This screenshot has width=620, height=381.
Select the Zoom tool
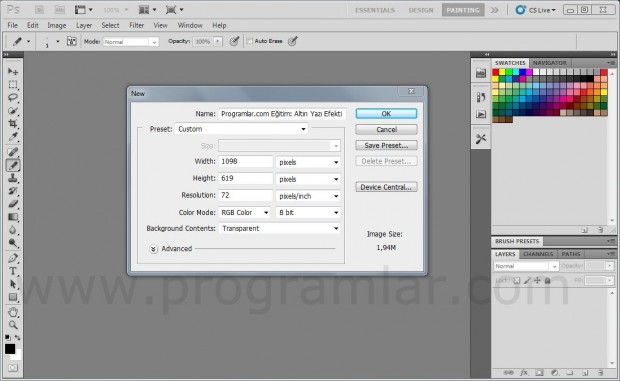[13, 325]
